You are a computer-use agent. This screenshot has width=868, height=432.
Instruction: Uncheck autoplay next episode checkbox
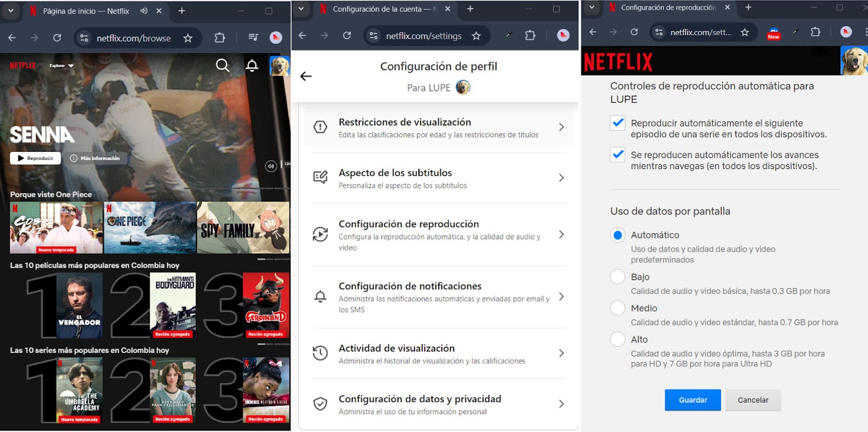[618, 123]
